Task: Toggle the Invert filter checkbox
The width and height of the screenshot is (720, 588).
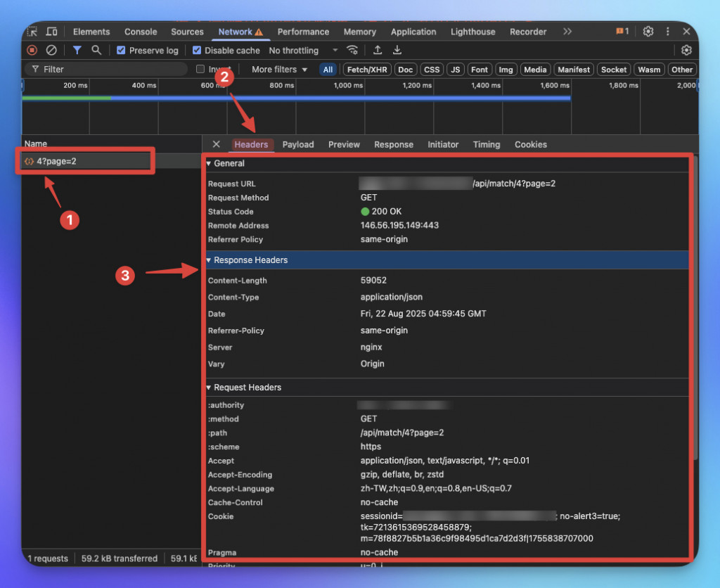Action: pos(200,69)
